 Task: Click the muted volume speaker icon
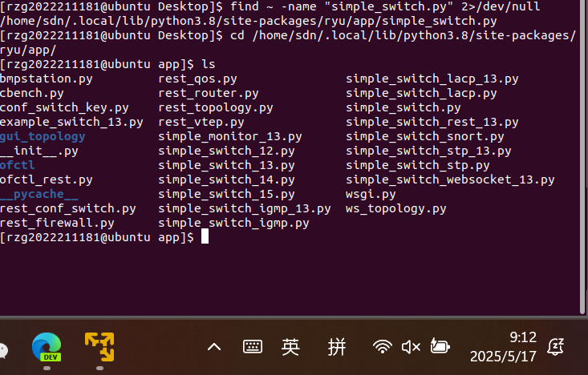click(411, 347)
